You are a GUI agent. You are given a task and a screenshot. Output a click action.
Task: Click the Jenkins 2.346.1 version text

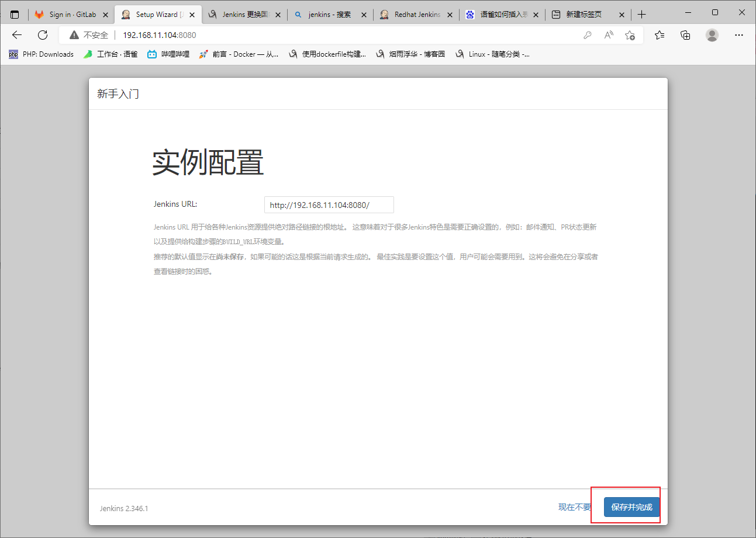[x=124, y=508]
